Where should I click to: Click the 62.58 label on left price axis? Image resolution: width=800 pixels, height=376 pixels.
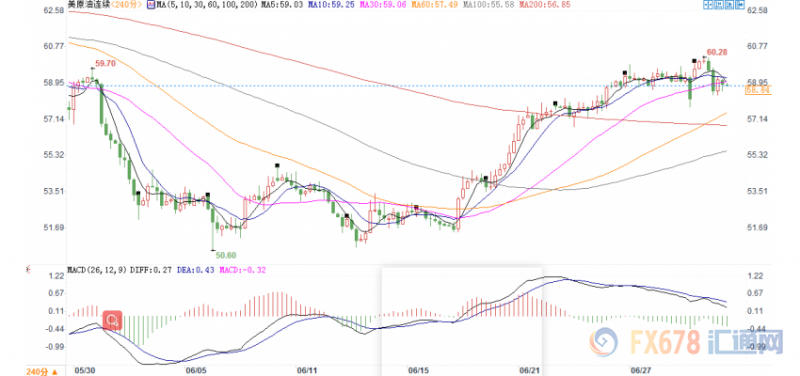point(53,10)
